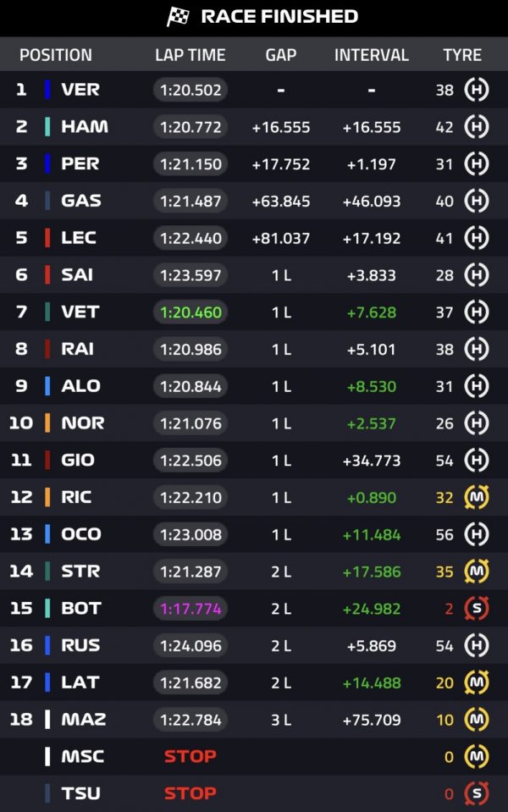
Task: Select the LAP TIME column header
Action: click(x=190, y=55)
